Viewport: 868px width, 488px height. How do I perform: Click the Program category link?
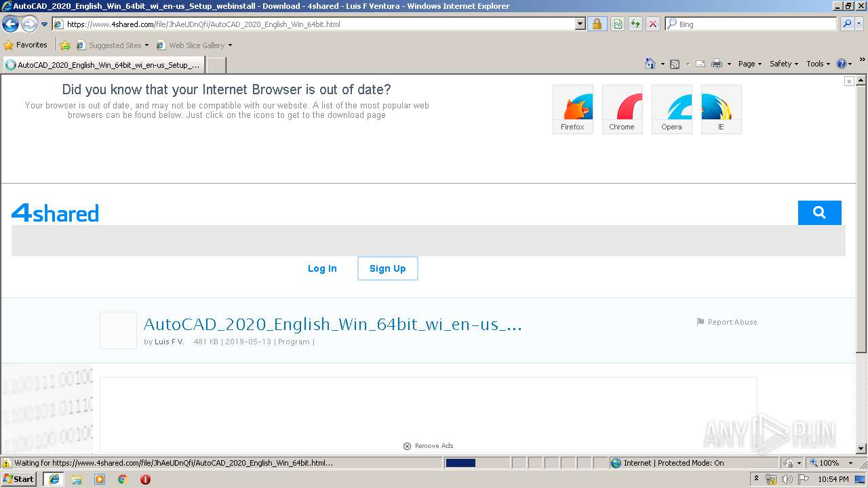click(294, 342)
